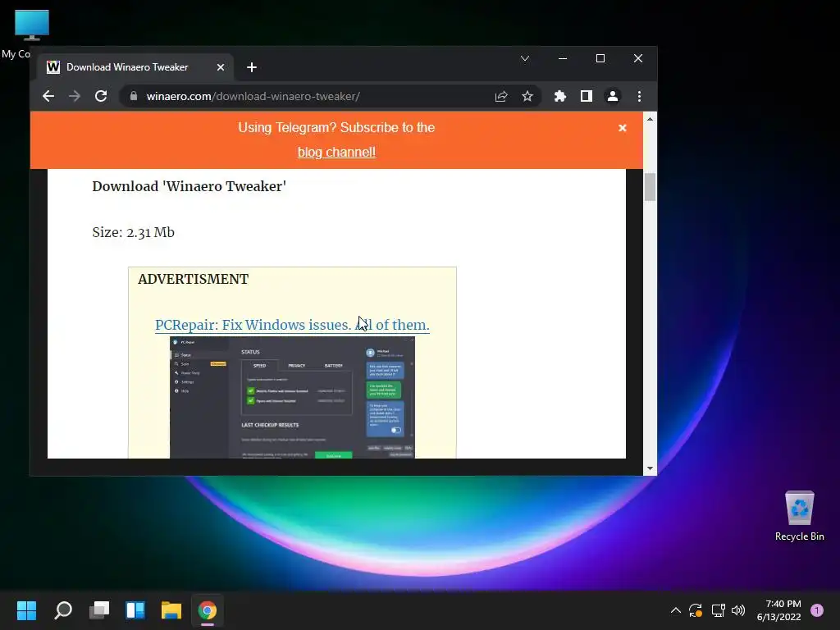
Task: Open the Widgets taskbar icon
Action: pyautogui.click(x=135, y=610)
